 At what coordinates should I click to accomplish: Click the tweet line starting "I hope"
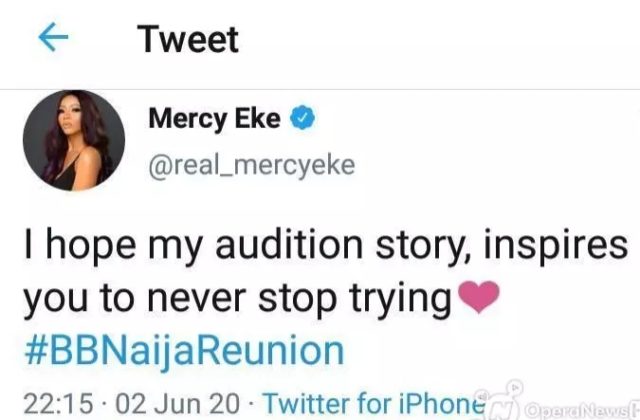pos(323,244)
